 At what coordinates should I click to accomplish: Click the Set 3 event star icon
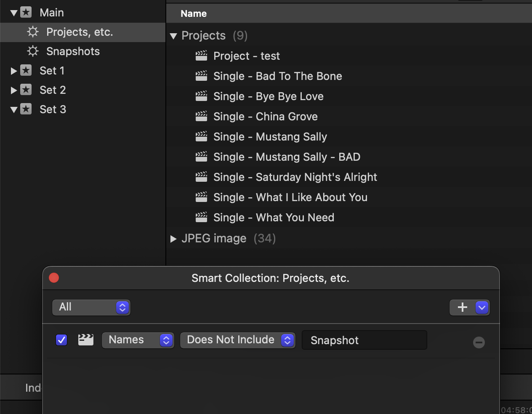coord(26,109)
